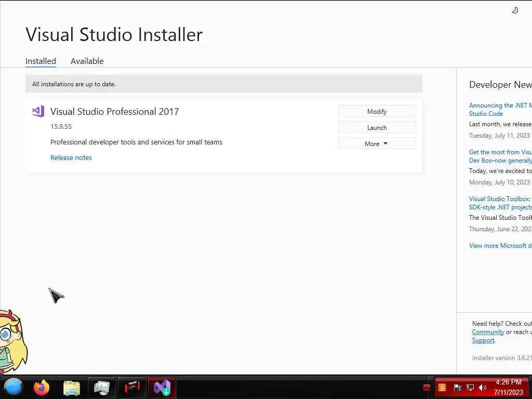Open the Developer Community link
This screenshot has width=532, height=399.
pos(488,332)
